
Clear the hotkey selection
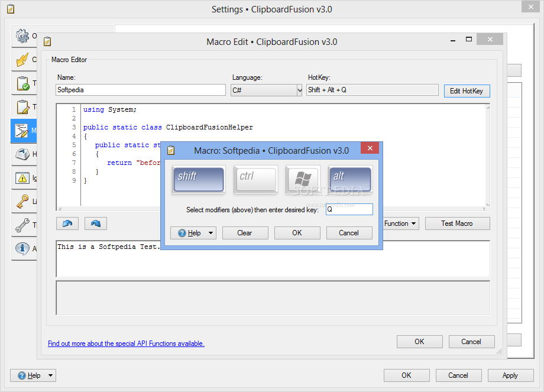245,233
